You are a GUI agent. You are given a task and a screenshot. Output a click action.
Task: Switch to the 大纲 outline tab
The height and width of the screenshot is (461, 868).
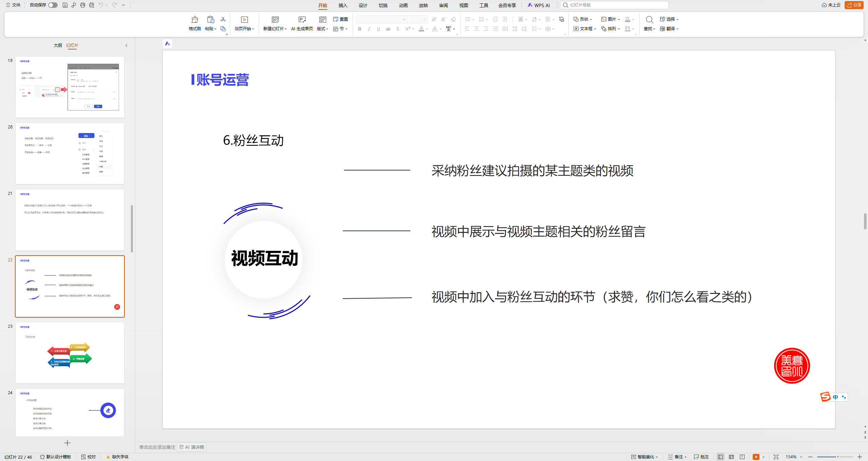[58, 45]
